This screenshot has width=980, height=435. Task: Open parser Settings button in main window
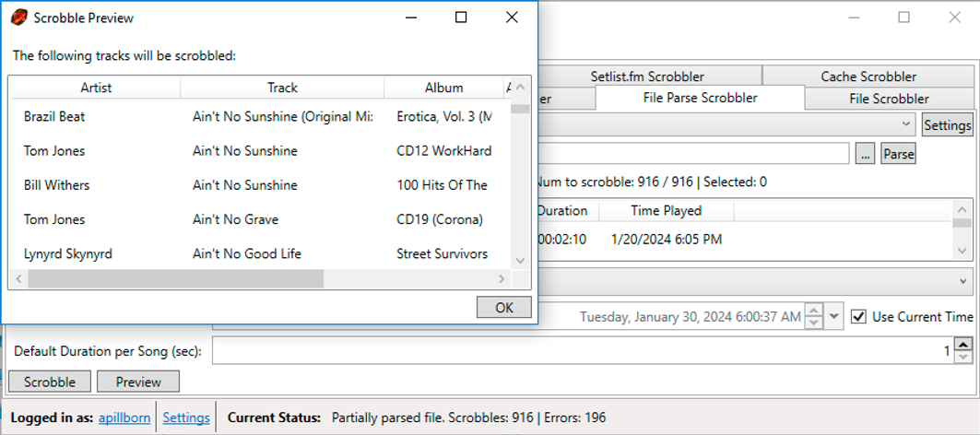(948, 125)
